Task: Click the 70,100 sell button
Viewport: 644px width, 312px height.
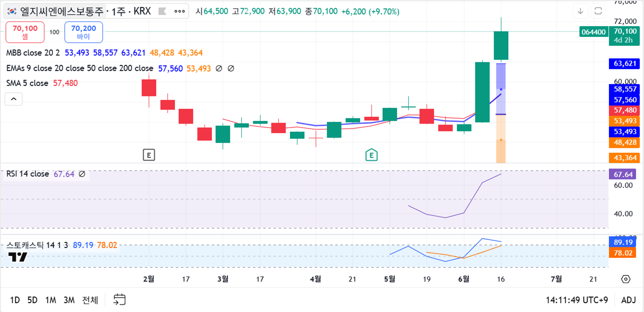Action: point(25,32)
